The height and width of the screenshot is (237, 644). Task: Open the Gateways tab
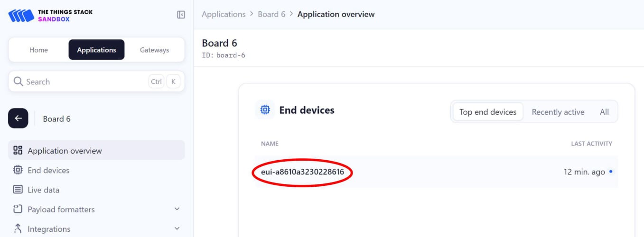[x=154, y=50]
